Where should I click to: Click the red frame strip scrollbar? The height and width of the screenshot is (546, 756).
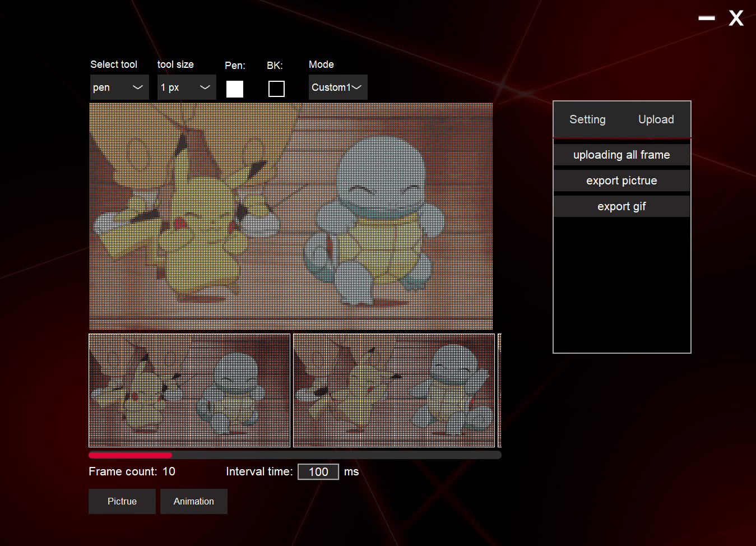pos(130,455)
